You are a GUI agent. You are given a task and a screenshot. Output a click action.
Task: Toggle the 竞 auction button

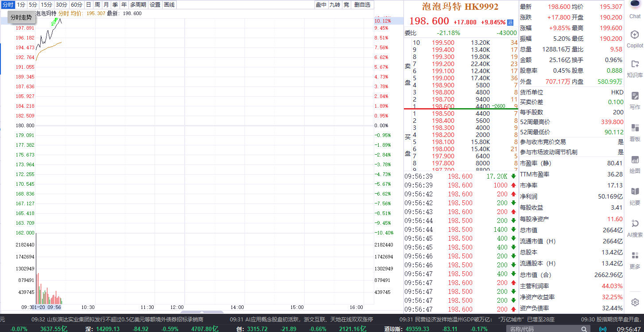click(346, 4)
